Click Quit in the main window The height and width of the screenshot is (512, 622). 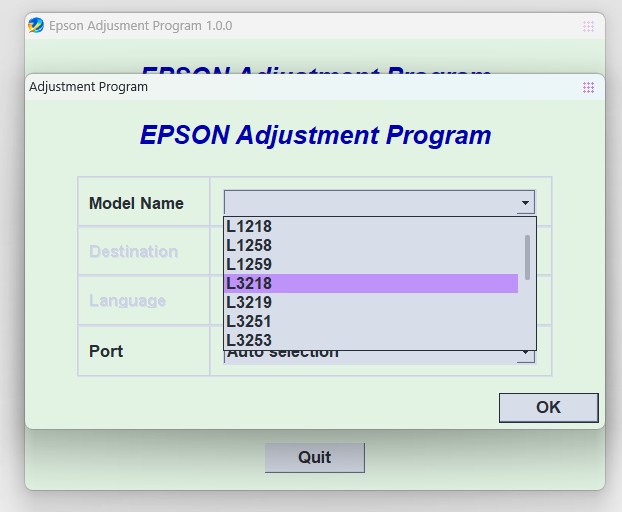315,458
